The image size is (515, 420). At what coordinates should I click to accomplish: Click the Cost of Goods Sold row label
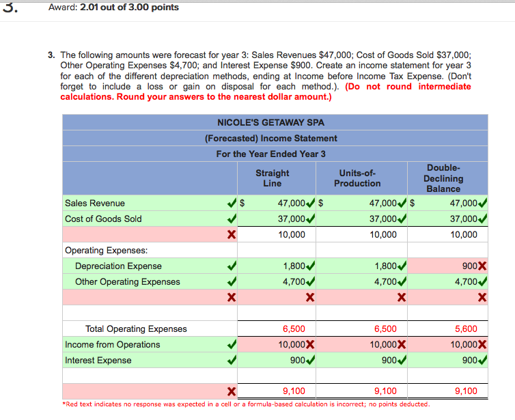103,219
